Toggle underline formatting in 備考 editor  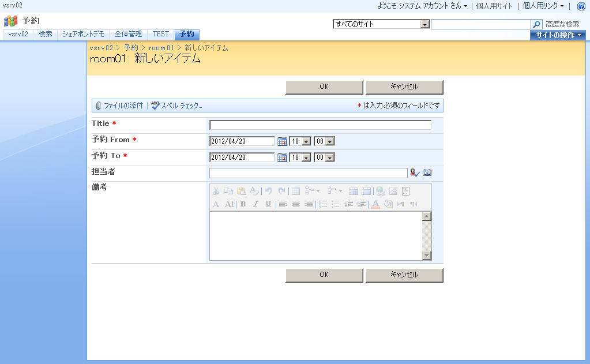point(268,204)
